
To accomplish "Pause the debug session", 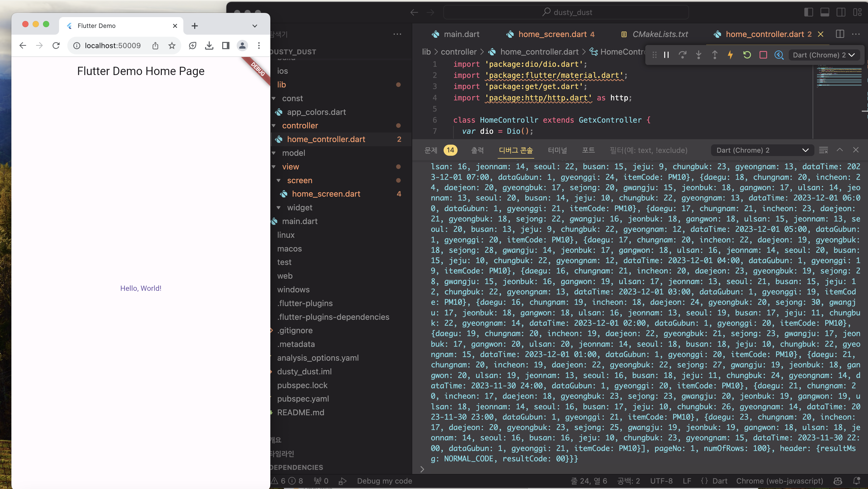I will pos(666,55).
